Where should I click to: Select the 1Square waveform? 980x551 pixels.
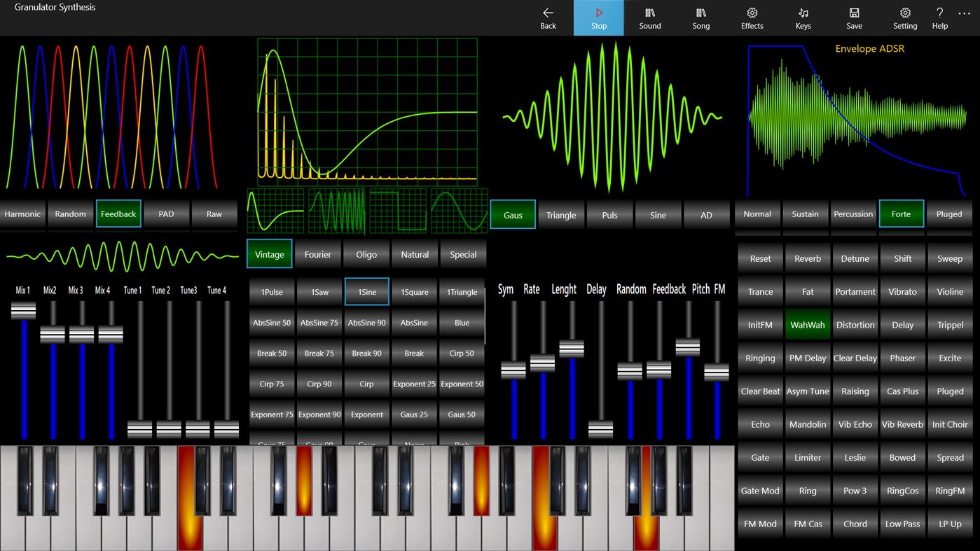tap(414, 291)
